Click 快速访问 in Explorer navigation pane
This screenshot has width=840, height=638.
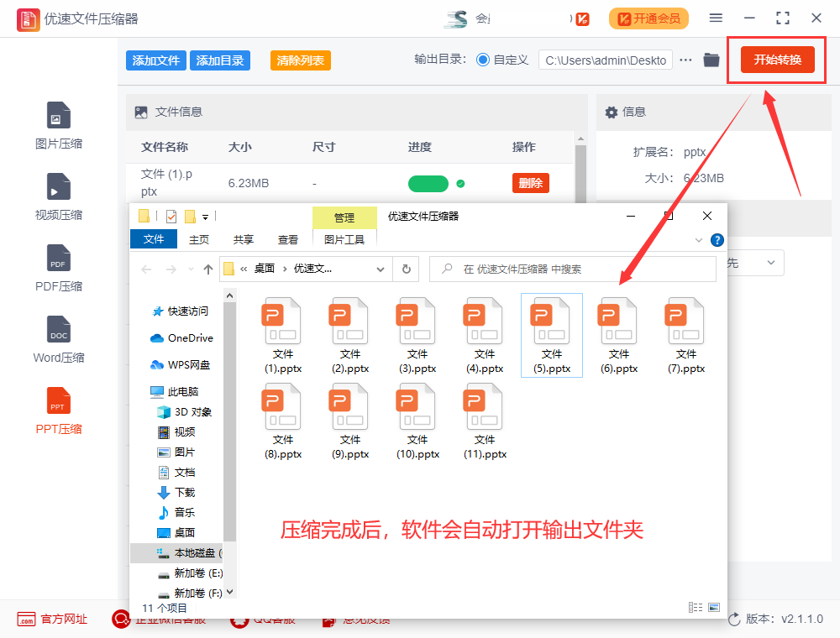pos(181,311)
